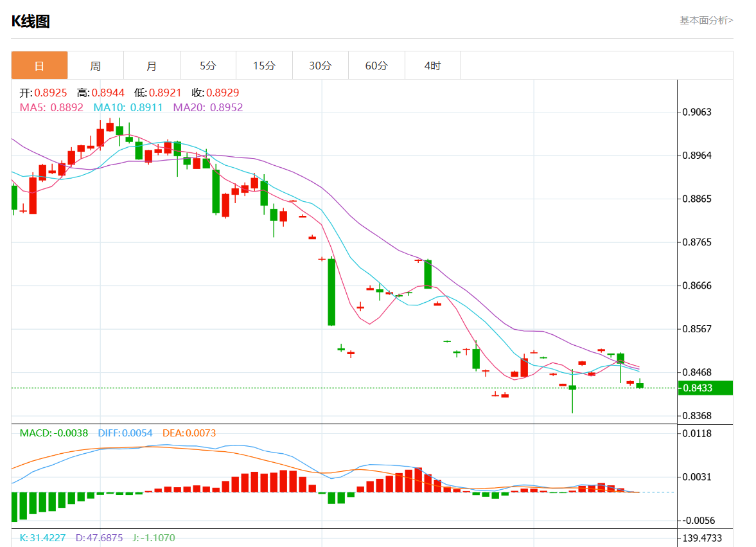This screenshot has height=547, width=756.
Task: Open the 60分 interval tab
Action: click(376, 66)
